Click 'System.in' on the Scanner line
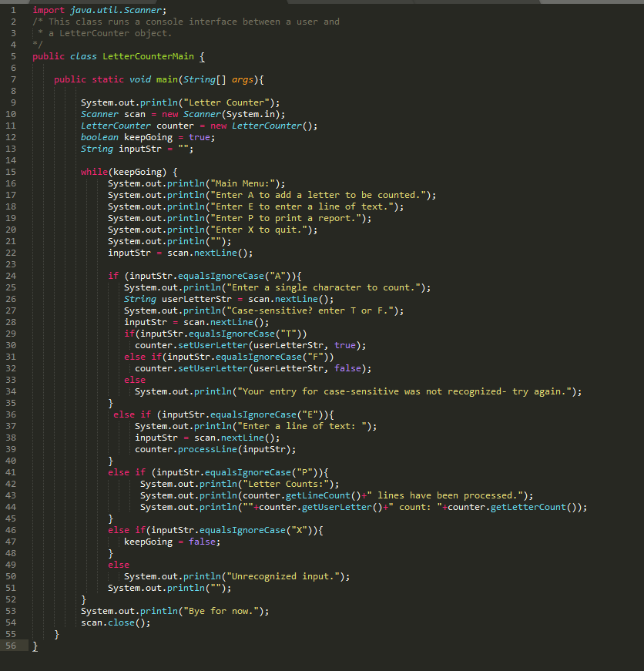The height and width of the screenshot is (671, 644). 250,114
